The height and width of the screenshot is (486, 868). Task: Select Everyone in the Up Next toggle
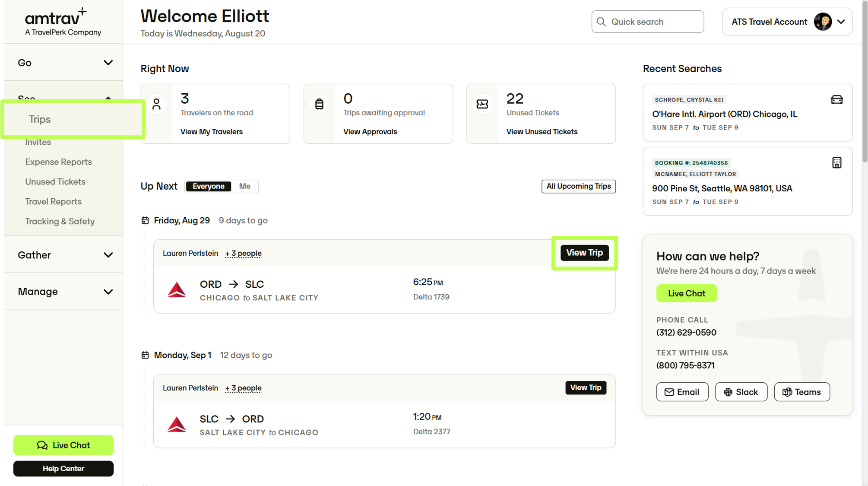point(208,186)
